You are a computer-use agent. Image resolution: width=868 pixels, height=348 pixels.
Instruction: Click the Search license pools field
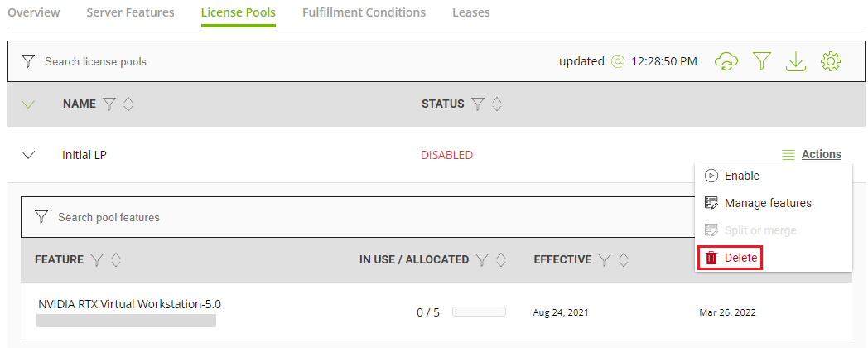[248, 61]
